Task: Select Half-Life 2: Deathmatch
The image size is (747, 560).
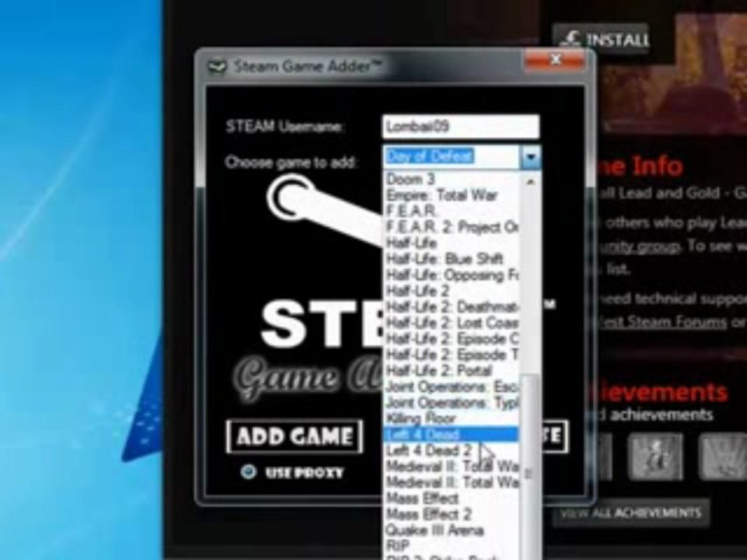Action: pos(451,307)
